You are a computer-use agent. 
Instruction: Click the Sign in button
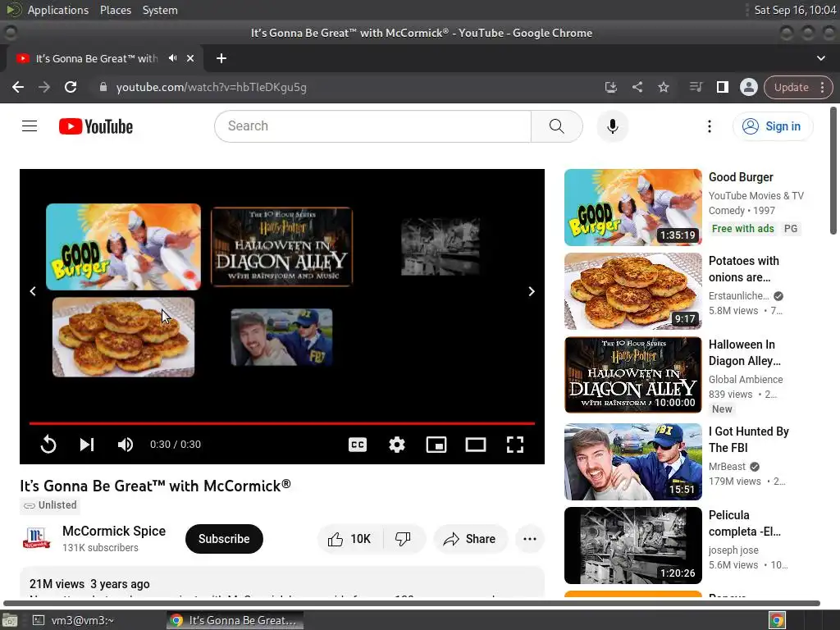coord(773,126)
